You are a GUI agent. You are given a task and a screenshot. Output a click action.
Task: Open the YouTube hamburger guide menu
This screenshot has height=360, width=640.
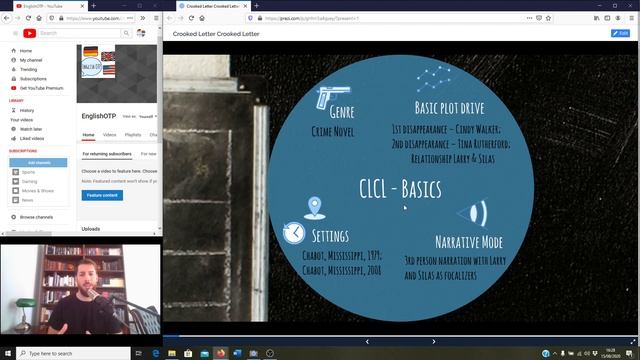[x=15, y=33]
